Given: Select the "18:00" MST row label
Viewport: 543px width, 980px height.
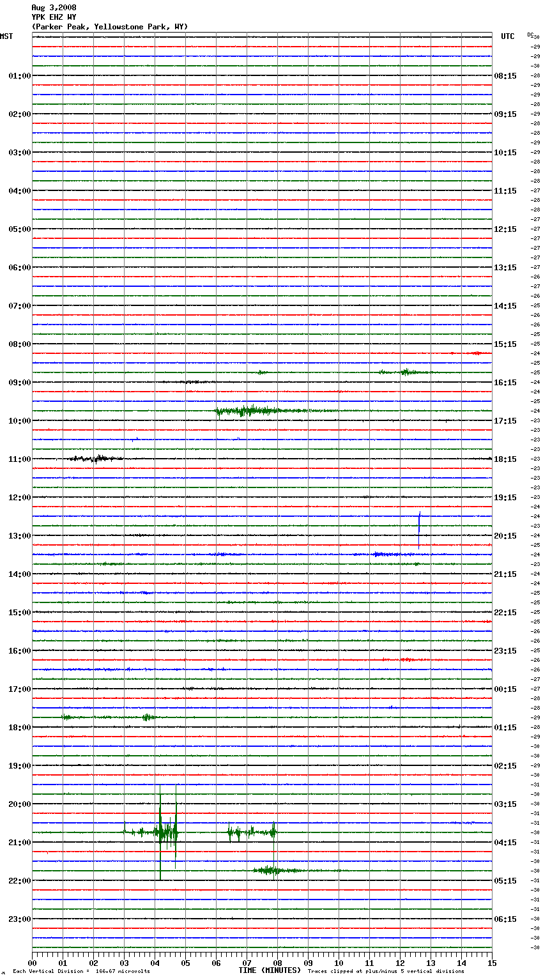Looking at the screenshot, I should 20,728.
